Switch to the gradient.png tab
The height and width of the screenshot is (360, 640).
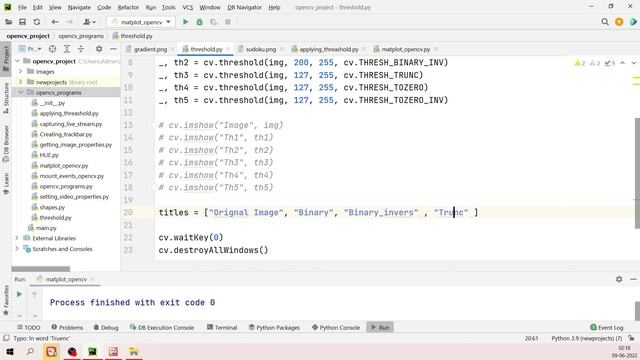pyautogui.click(x=150, y=49)
